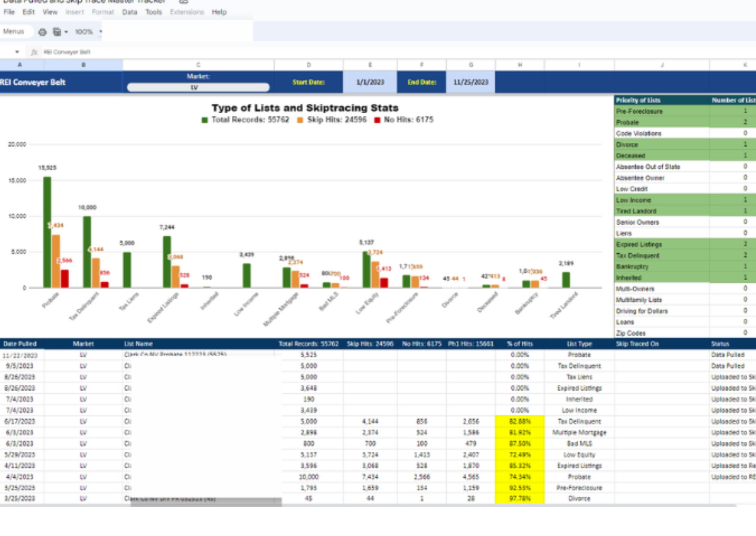This screenshot has height=536, width=756.
Task: Select date cell 4/4/2023
Action: click(x=20, y=477)
